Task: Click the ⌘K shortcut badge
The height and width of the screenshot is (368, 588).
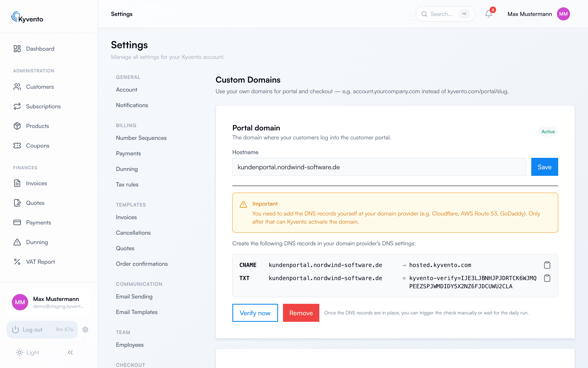Action: point(464,14)
